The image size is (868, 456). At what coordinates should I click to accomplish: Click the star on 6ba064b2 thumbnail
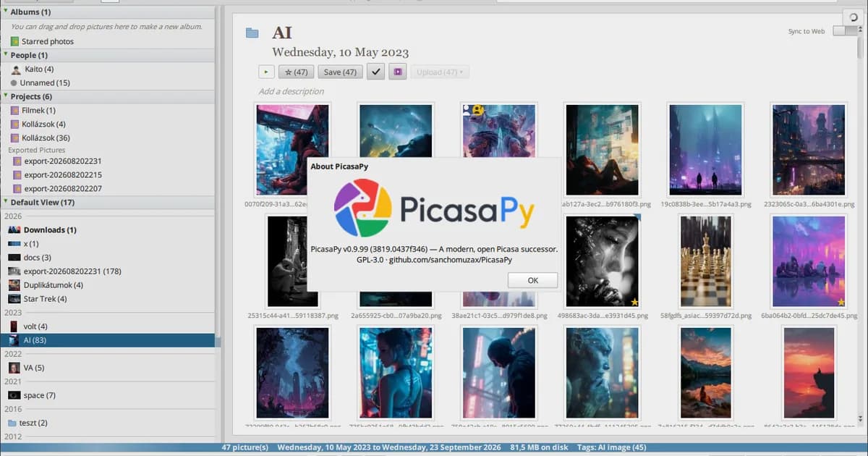pyautogui.click(x=841, y=302)
